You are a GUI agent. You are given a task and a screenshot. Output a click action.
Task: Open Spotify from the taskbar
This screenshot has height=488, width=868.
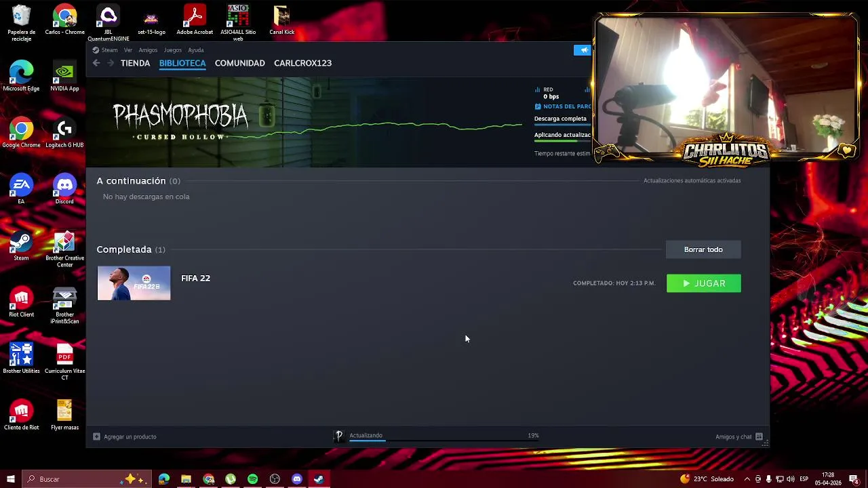click(x=252, y=479)
